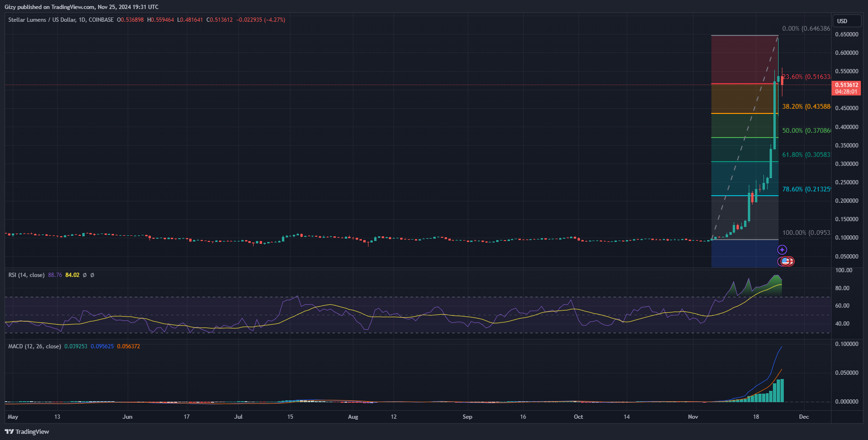Click the 0.600000 price axis label
Viewport: 868px width, 440px height.
point(847,53)
